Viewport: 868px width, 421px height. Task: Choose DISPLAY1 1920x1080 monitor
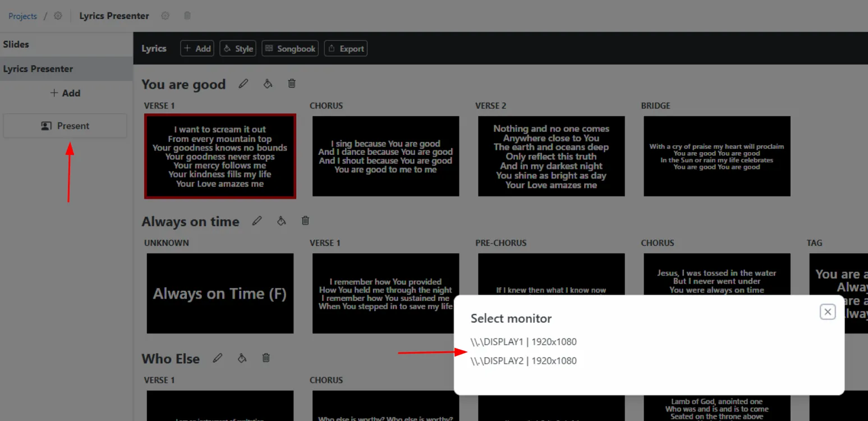tap(523, 342)
